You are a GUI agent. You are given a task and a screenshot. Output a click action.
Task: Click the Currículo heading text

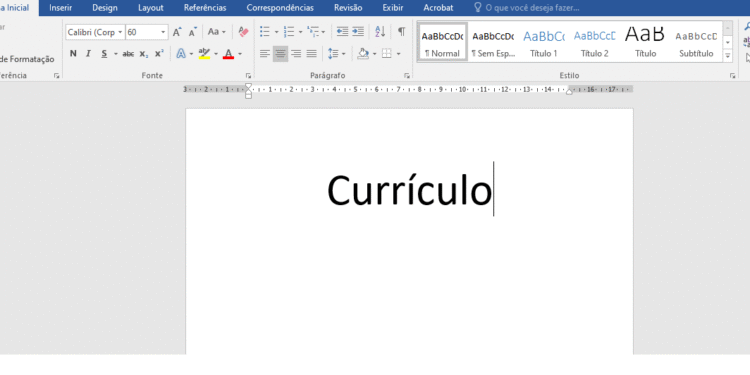(409, 190)
